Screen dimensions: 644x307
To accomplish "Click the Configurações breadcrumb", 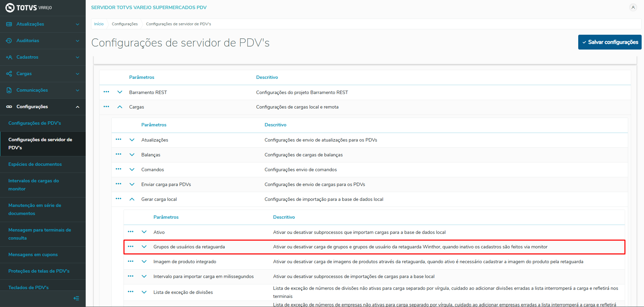I will pos(125,24).
